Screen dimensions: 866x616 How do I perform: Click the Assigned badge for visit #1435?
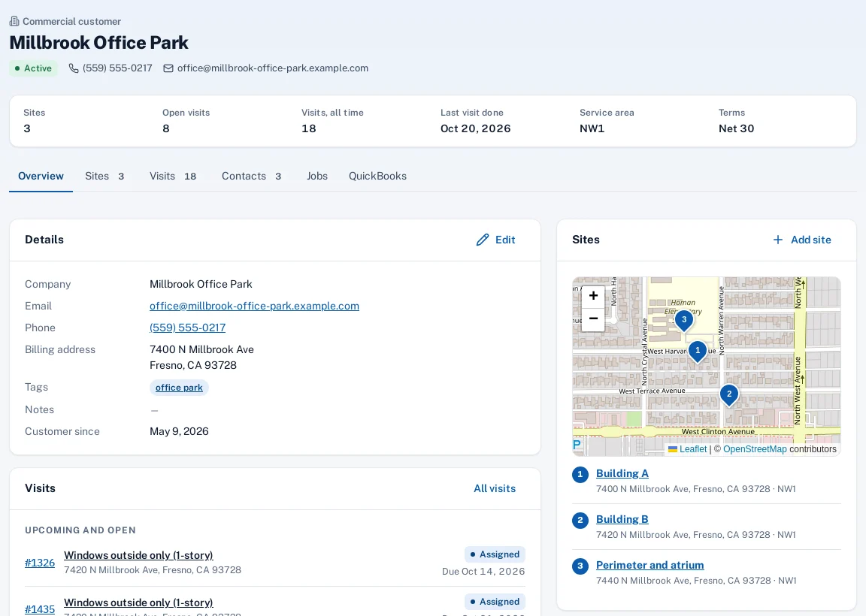point(495,602)
